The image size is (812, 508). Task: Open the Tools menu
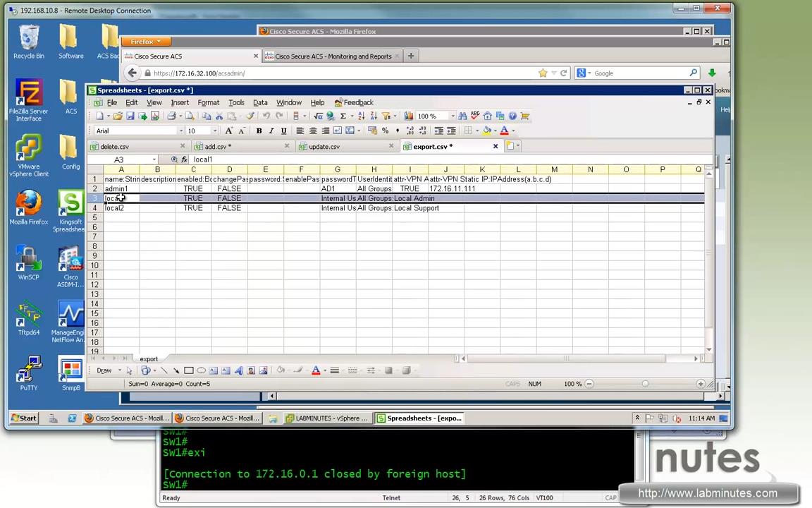(236, 102)
